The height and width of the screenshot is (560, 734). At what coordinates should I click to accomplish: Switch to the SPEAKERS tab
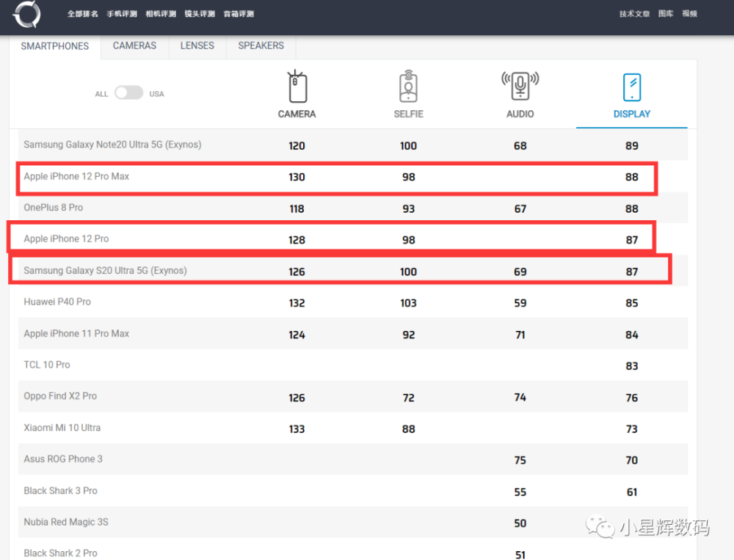coord(261,46)
